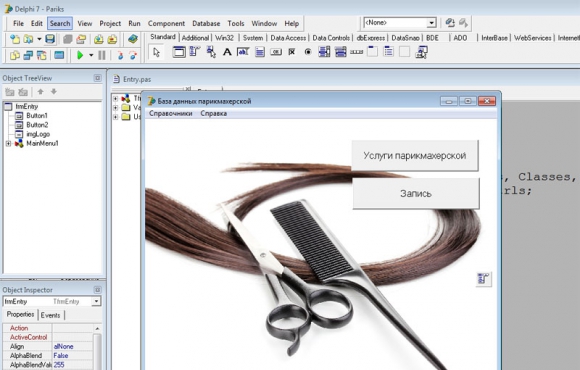Select the MainMenu component on the form
Viewport: 580px width, 370px height.
click(x=483, y=279)
